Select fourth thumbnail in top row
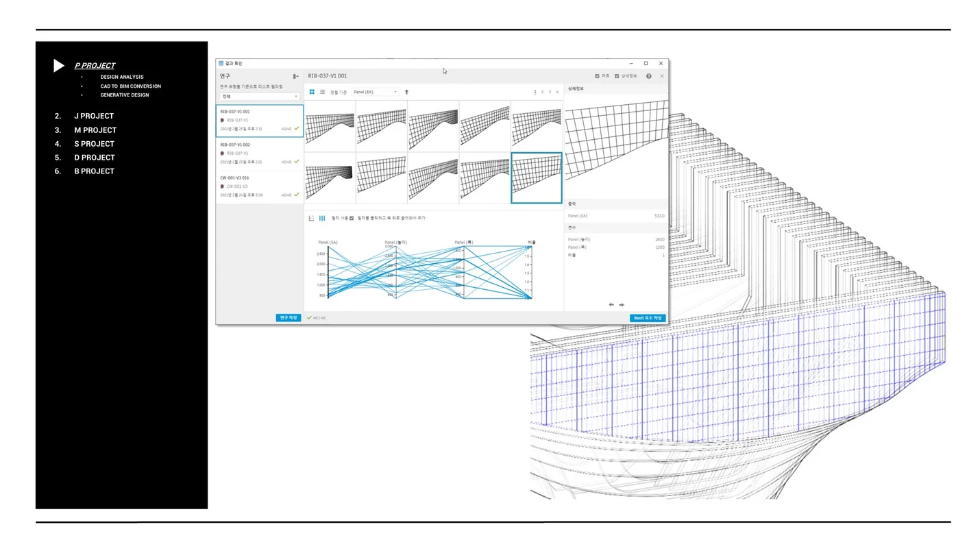 click(x=485, y=126)
